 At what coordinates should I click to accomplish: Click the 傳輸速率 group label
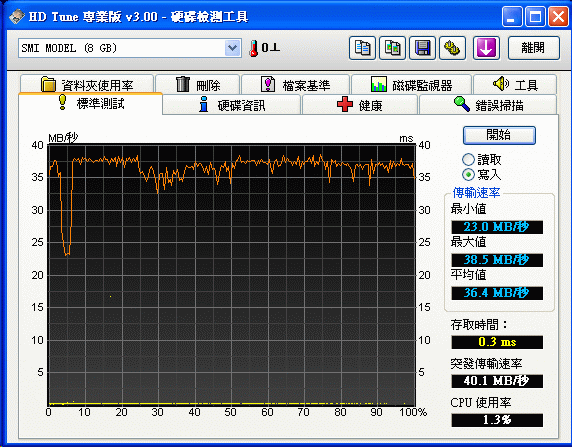click(476, 192)
